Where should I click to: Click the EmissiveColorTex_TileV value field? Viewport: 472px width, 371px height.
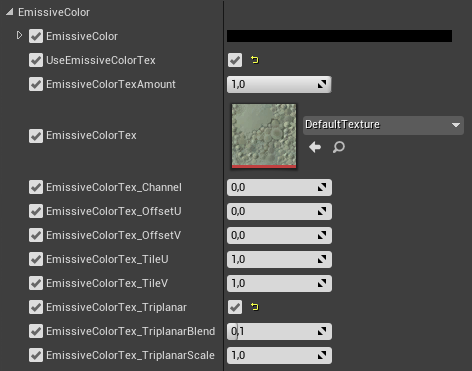[x=279, y=283]
